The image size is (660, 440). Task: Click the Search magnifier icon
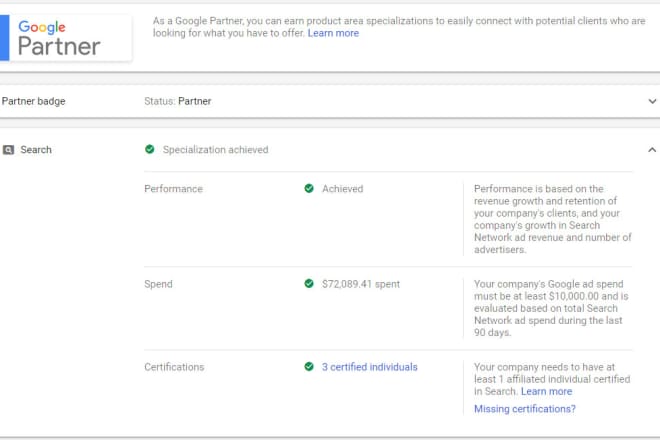(8, 150)
